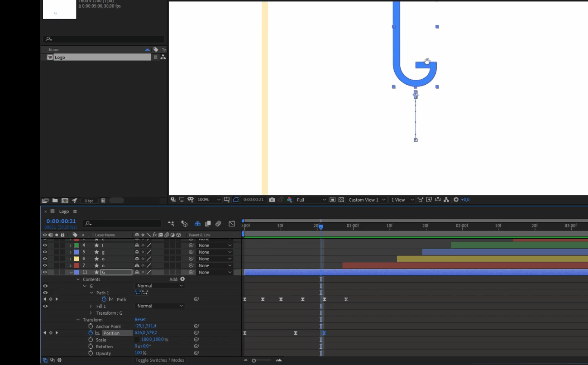
Task: Enable the Opacity stopwatch
Action: click(x=91, y=353)
